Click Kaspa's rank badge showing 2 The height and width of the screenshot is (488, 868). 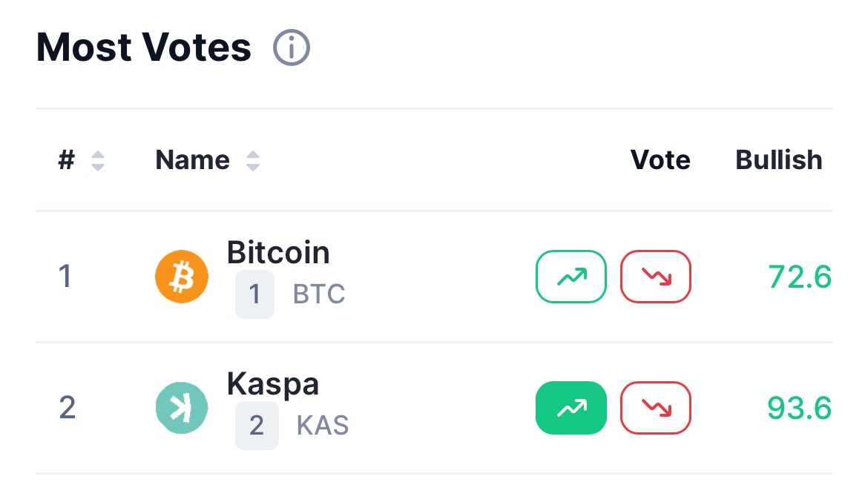click(257, 426)
